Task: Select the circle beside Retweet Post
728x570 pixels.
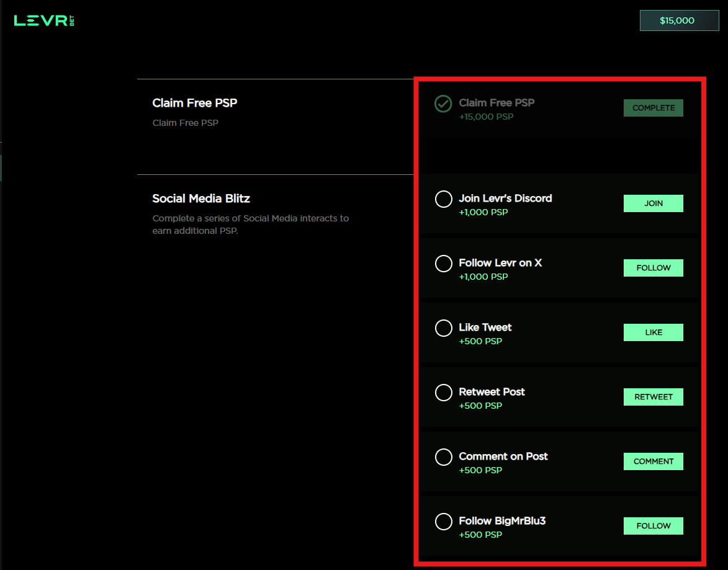Action: point(443,393)
